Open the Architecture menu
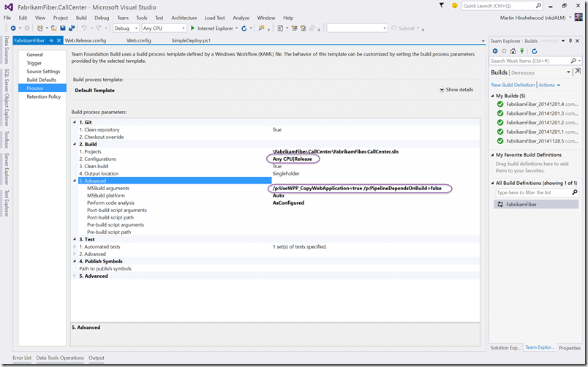This screenshot has width=588, height=367. click(184, 18)
